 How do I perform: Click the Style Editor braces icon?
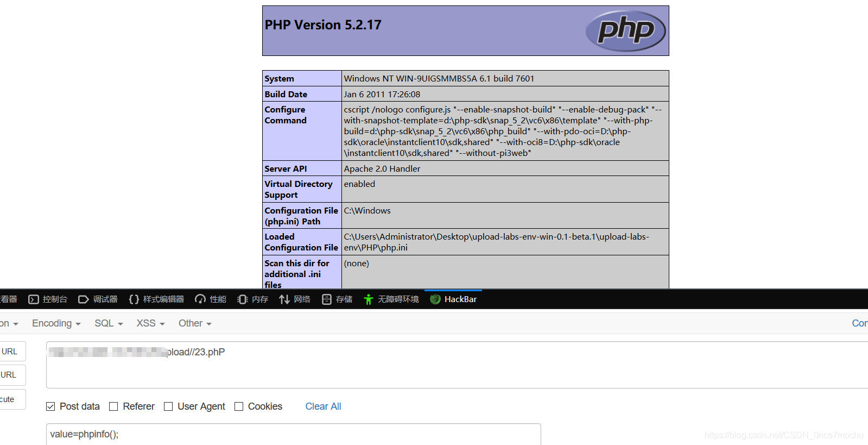(x=134, y=299)
